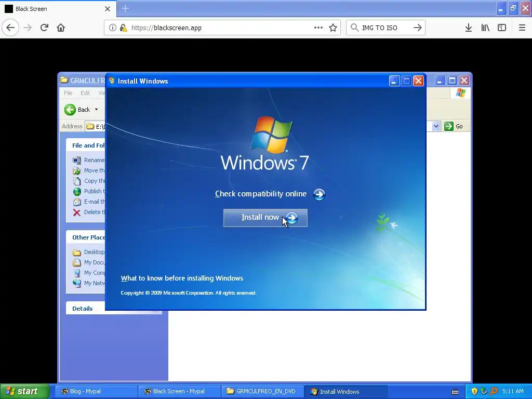Open Edit menu in Explorer window
532x399 pixels.
point(85,93)
